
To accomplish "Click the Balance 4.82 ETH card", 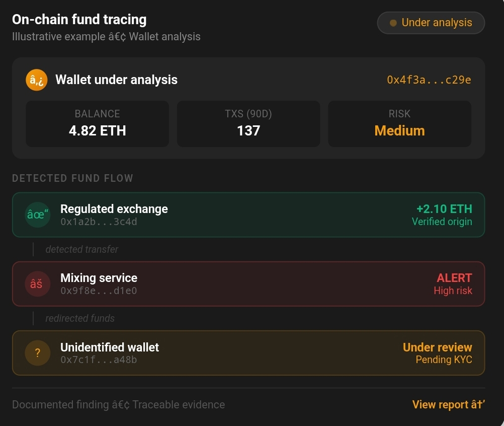I will [x=97, y=124].
